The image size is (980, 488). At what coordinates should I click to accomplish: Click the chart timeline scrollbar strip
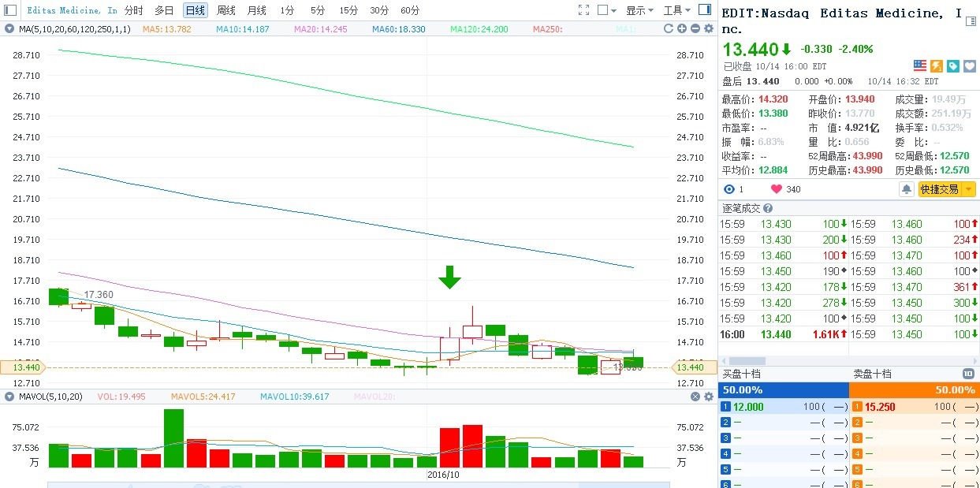[x=359, y=485]
